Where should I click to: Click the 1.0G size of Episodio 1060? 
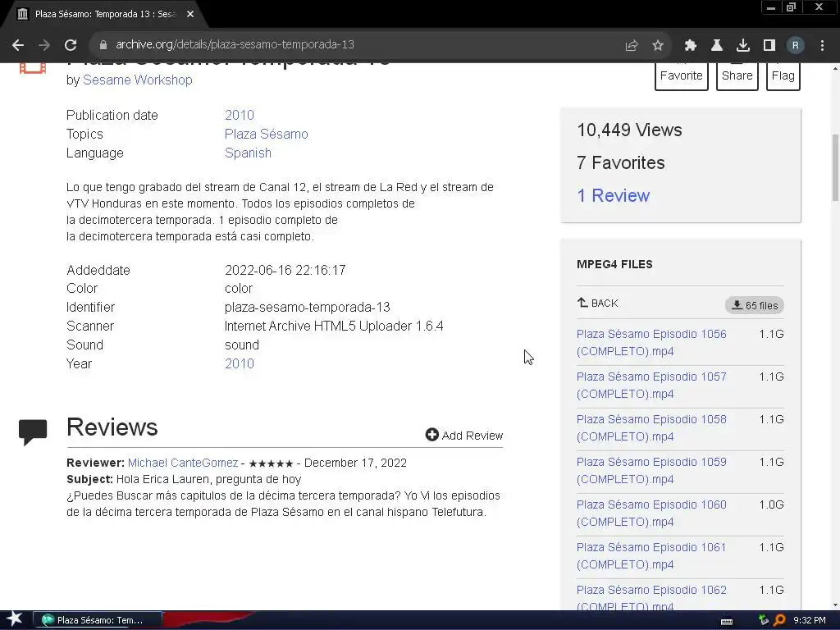(x=771, y=504)
